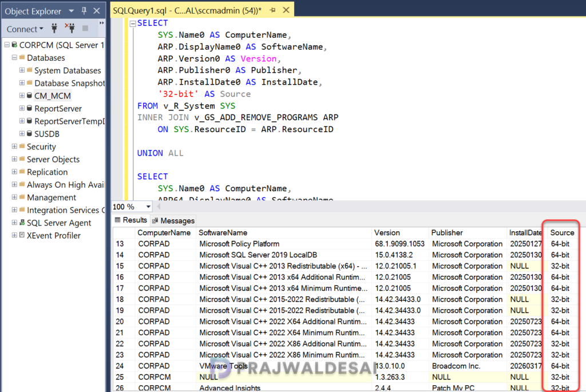Click the Stop square icon in Object Explorer toolbar

85,28
